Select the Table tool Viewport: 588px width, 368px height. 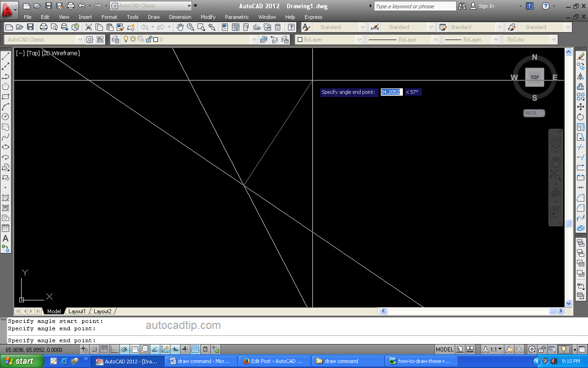(x=6, y=228)
